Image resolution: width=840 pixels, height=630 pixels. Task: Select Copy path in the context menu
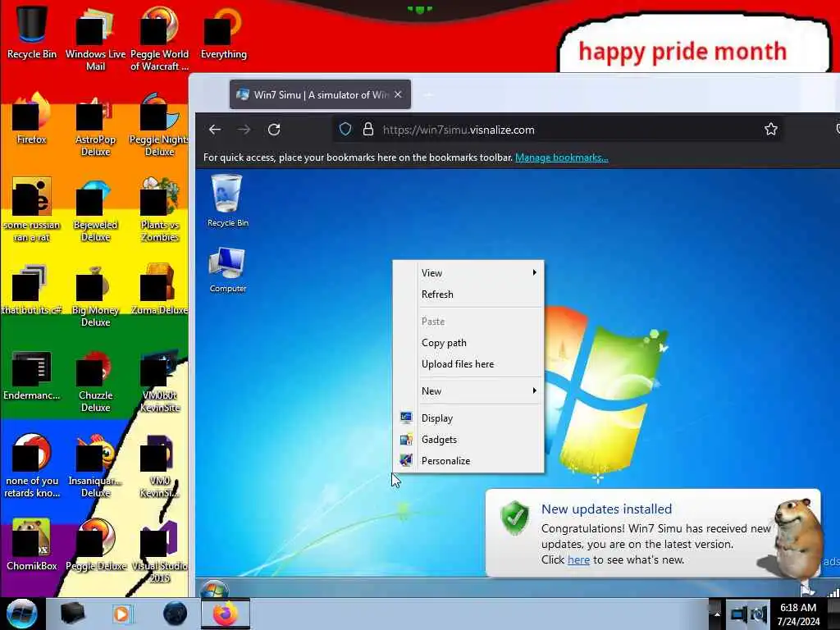468,343
